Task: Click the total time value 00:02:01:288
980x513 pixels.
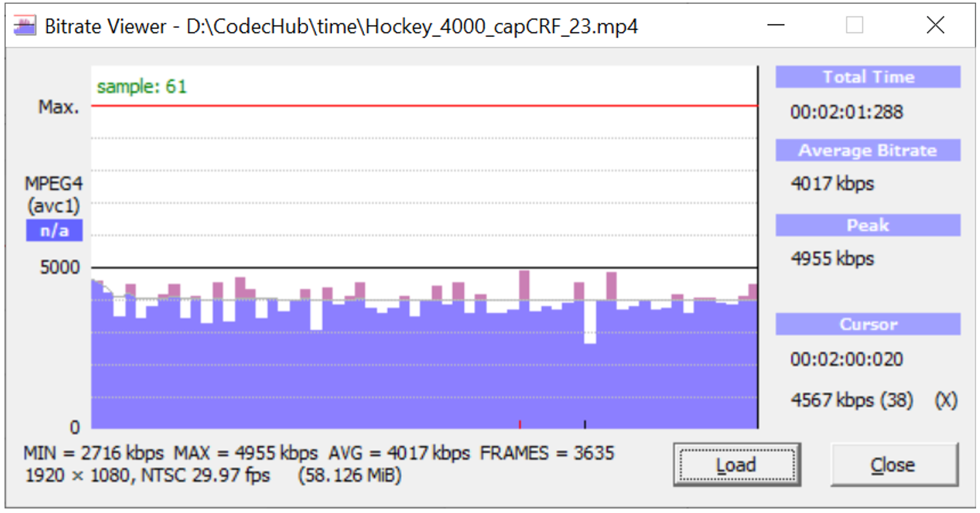Action: (847, 112)
